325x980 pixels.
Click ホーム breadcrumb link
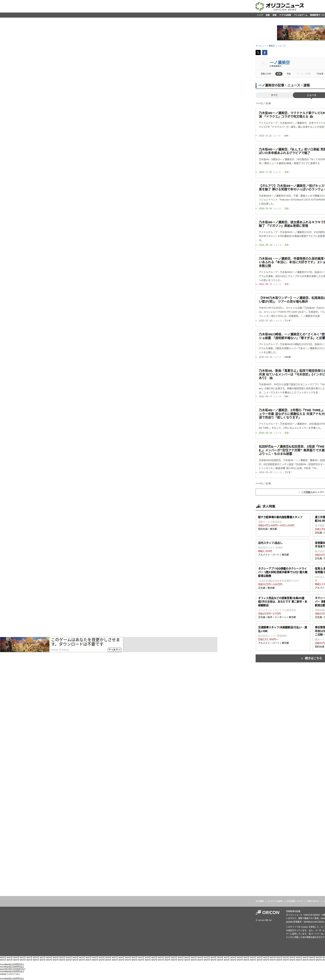coord(258,46)
